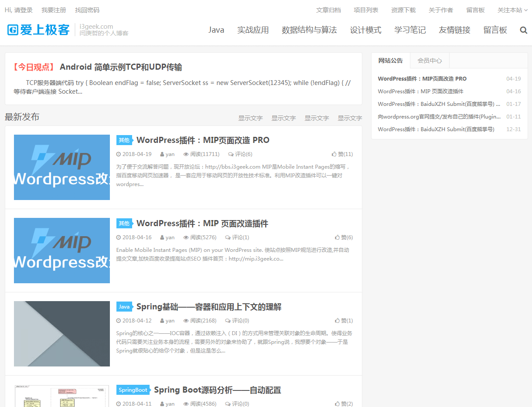Open 留言板 in the top utility bar
532x407 pixels.
[x=475, y=10]
